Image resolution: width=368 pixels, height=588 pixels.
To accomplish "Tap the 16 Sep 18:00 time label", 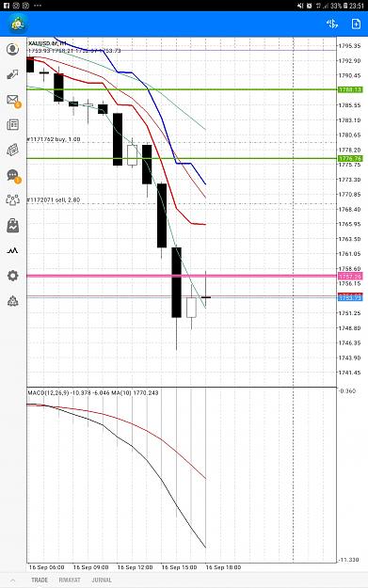I will coord(223,567).
